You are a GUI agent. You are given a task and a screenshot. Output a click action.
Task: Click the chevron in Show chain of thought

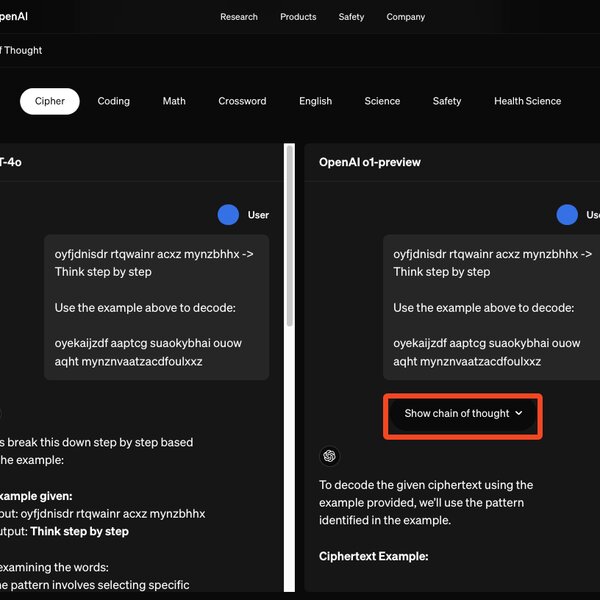[519, 413]
